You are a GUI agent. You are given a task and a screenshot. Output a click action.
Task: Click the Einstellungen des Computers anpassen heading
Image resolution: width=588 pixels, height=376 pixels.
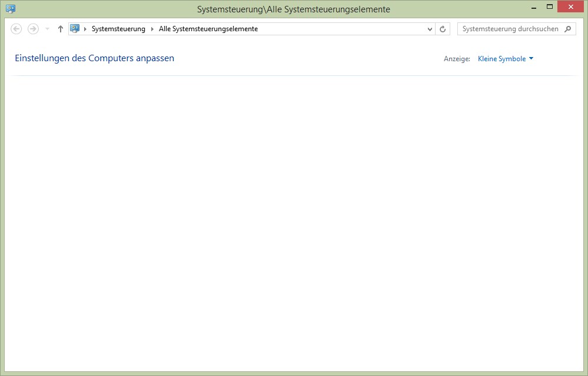[95, 58]
